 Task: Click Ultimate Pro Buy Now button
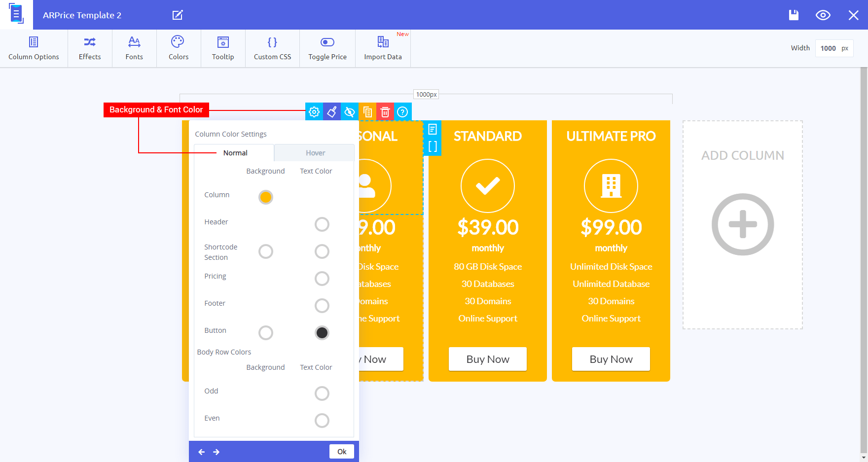pos(611,359)
